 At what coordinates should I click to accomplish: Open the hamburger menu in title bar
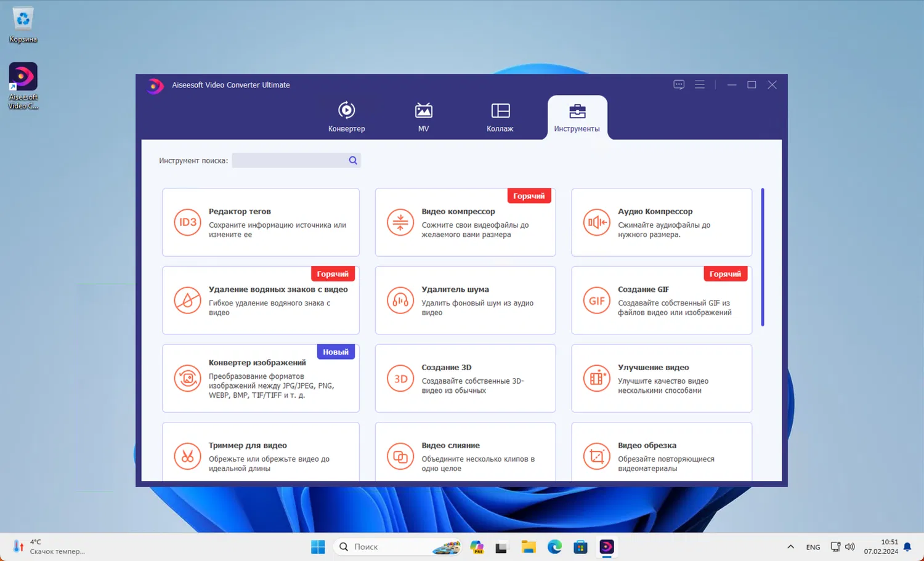tap(700, 85)
